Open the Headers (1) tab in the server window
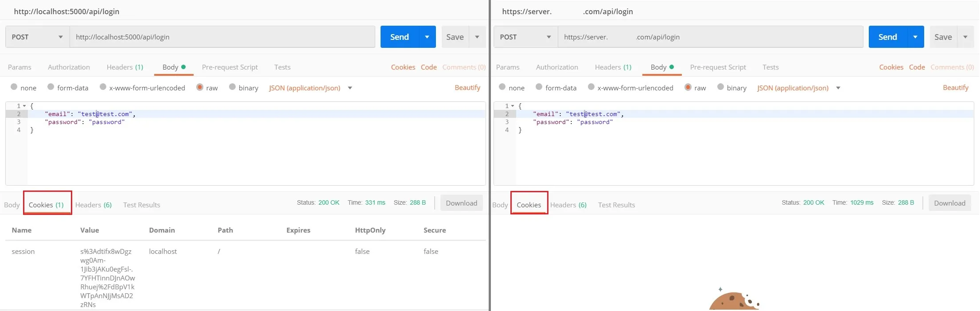This screenshot has width=980, height=311. (613, 67)
